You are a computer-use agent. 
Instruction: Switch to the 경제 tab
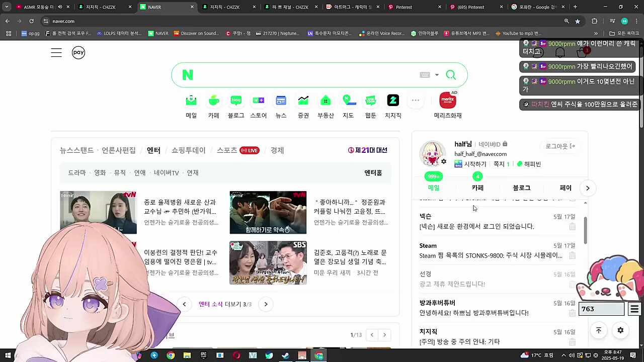pos(277,150)
